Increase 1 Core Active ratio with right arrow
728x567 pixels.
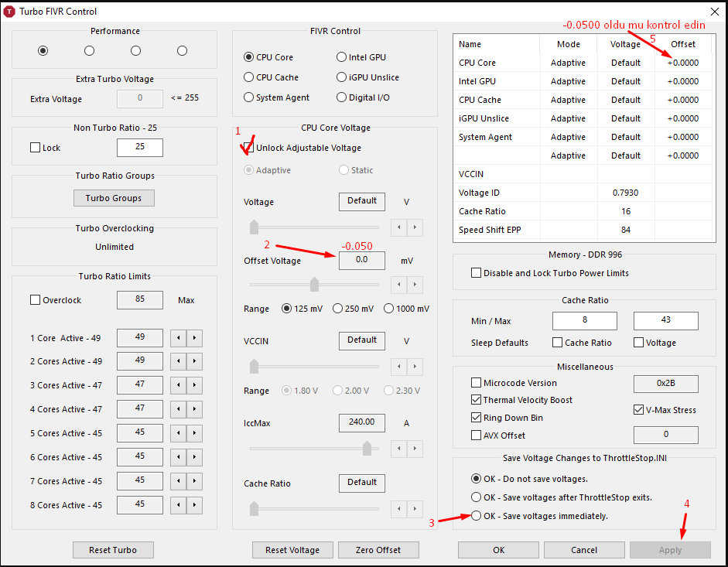click(194, 337)
